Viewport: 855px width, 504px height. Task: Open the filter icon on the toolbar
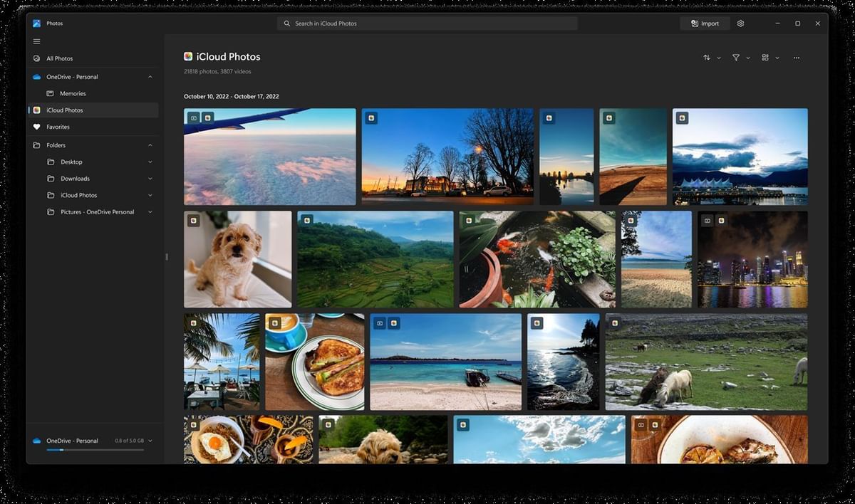735,58
